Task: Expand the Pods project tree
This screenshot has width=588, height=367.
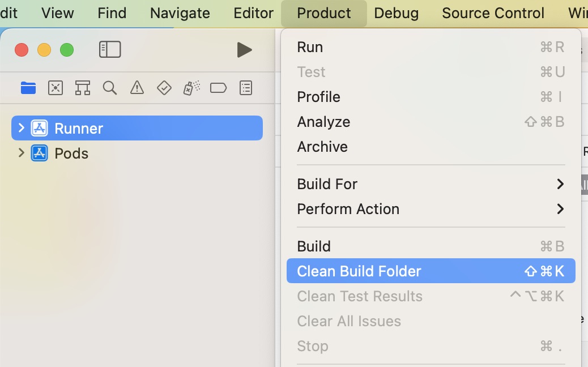Action: tap(21, 153)
